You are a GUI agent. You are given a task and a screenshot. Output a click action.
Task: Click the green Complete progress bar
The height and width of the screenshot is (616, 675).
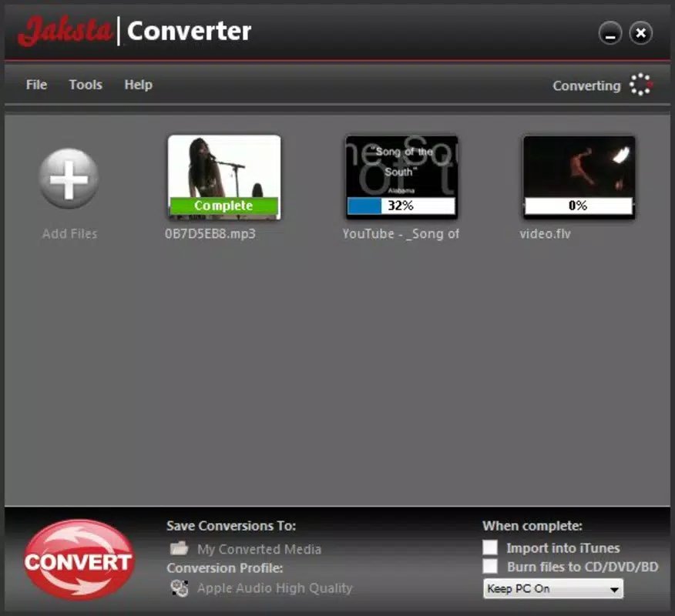coord(224,206)
